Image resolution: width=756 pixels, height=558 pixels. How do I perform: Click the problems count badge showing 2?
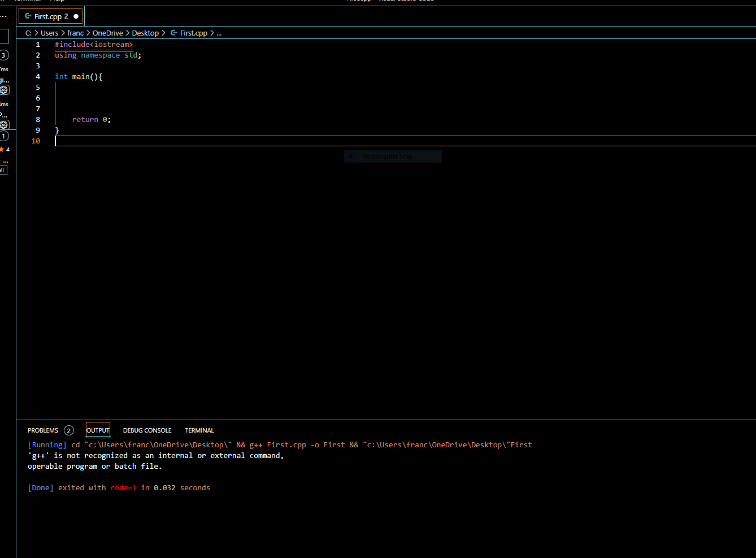click(69, 430)
